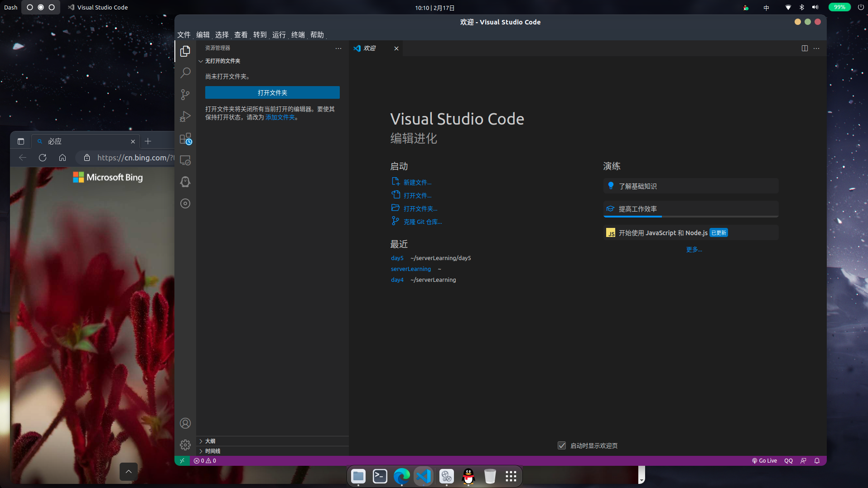Open the Run and Debug view icon
The height and width of the screenshot is (488, 868).
tap(185, 116)
